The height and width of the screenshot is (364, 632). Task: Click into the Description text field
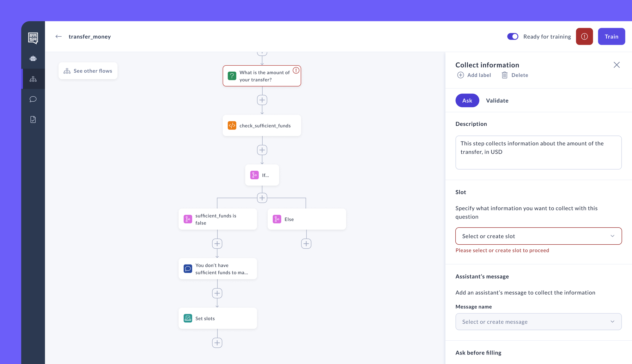(538, 152)
